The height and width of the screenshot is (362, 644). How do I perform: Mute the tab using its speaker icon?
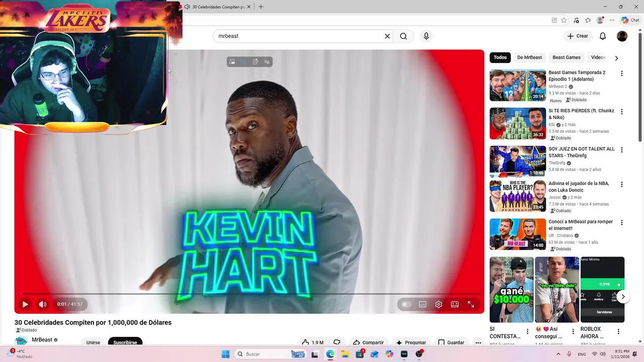click(187, 7)
